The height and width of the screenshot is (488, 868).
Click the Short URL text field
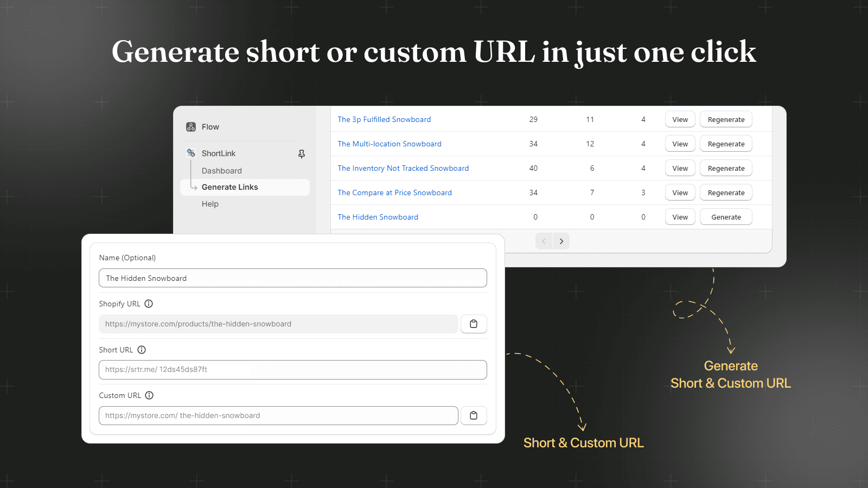293,370
